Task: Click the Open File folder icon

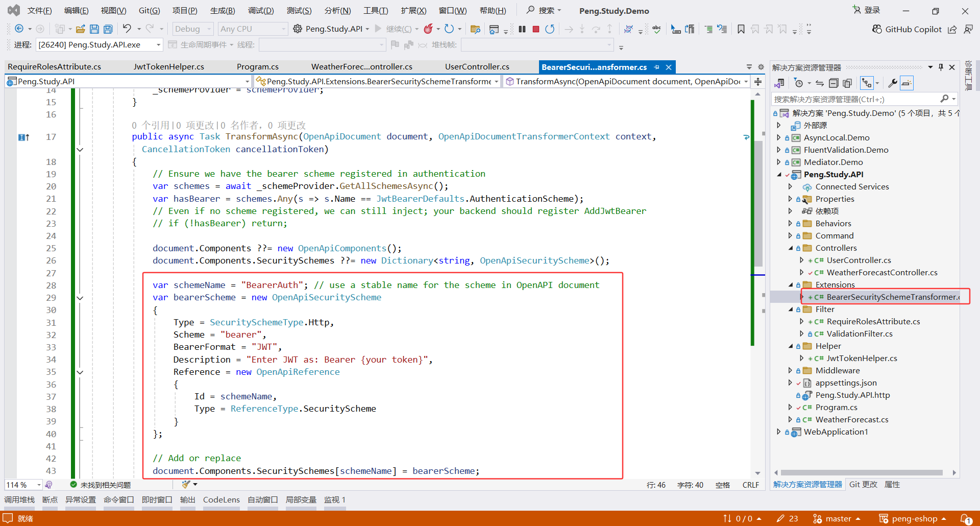Action: pos(80,29)
